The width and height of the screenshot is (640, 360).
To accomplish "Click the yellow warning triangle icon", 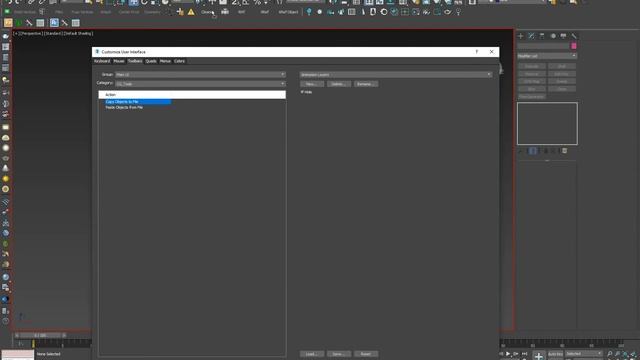I will tap(191, 12).
